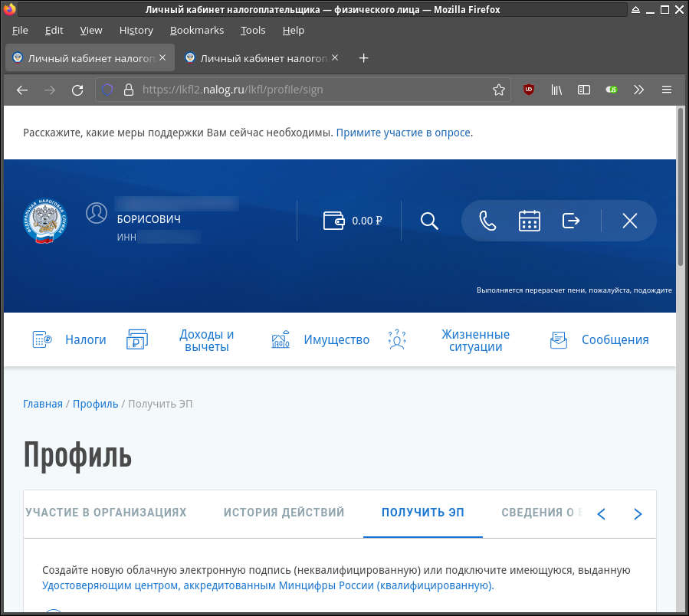Go back with the browser back arrow
The width and height of the screenshot is (689, 616).
[22, 90]
